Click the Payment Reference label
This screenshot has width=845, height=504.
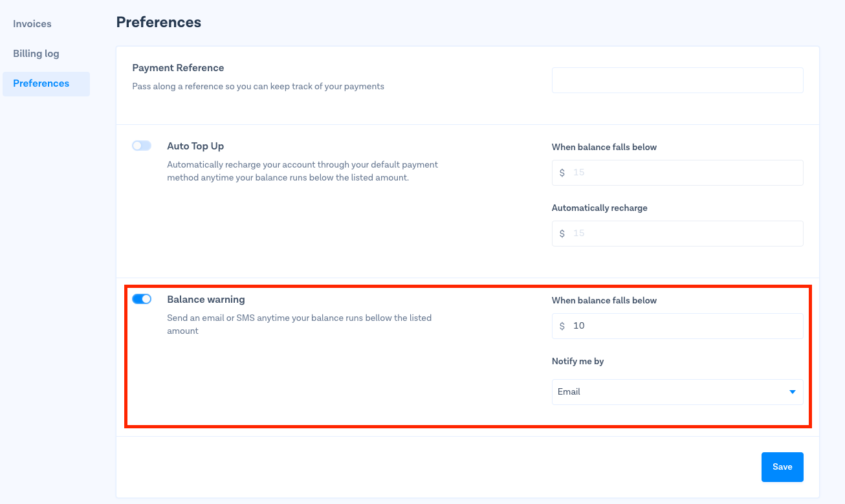point(178,68)
